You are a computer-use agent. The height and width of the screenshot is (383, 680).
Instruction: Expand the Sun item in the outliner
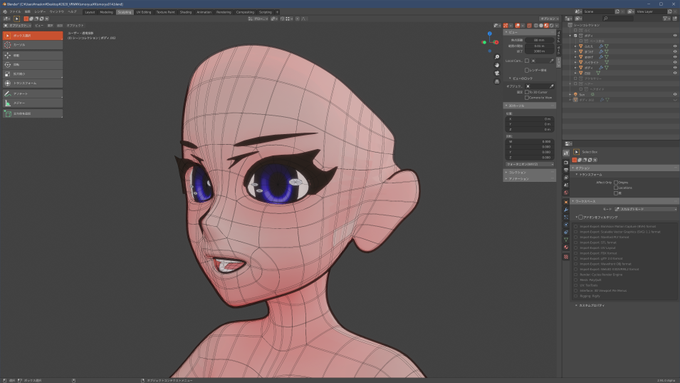click(x=570, y=94)
